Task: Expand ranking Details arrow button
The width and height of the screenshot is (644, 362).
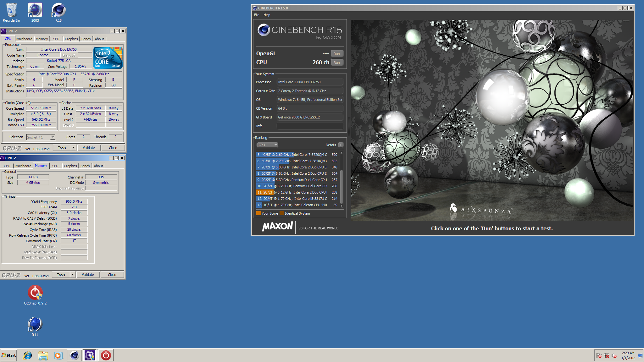Action: [x=341, y=145]
